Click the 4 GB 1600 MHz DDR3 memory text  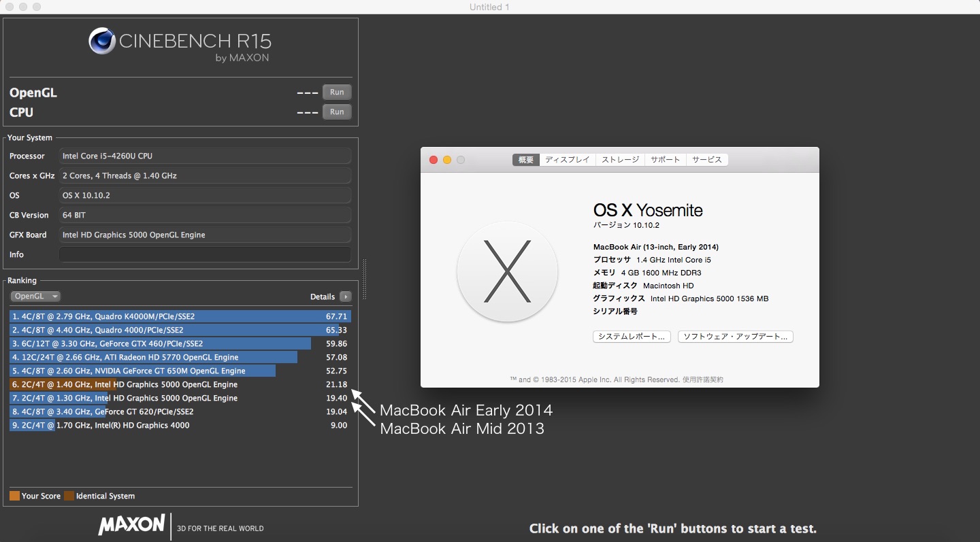[x=660, y=273]
